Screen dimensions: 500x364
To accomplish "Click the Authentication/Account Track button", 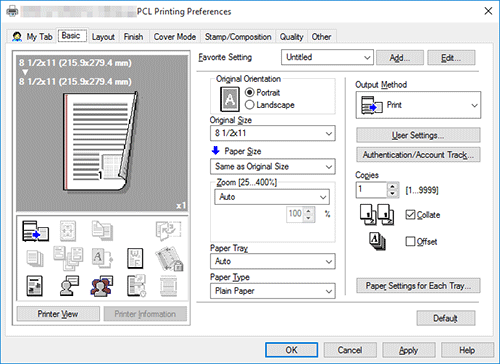I will (x=418, y=155).
